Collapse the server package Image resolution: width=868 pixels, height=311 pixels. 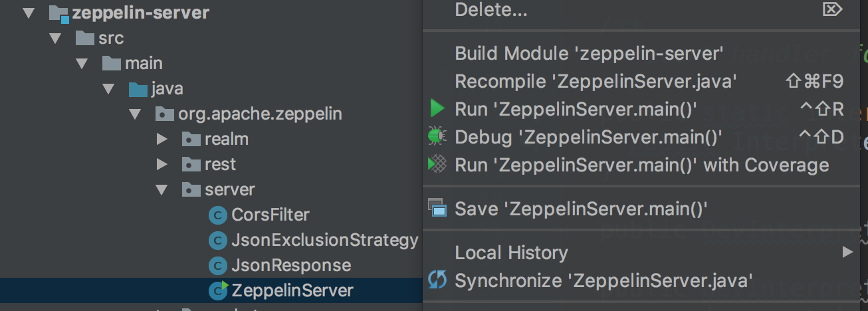[162, 190]
